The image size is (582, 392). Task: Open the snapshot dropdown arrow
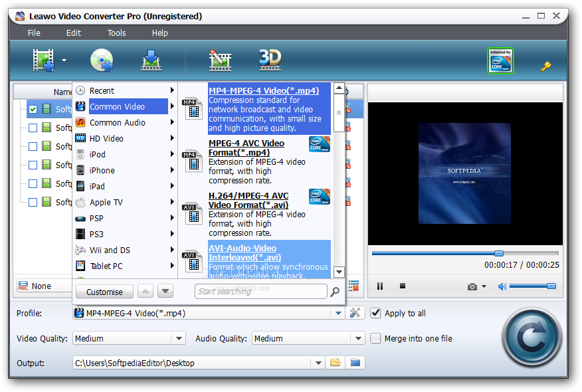(484, 286)
